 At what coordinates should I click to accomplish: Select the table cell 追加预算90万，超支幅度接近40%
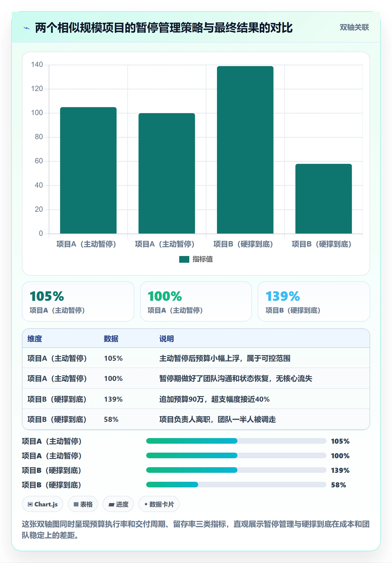(214, 399)
